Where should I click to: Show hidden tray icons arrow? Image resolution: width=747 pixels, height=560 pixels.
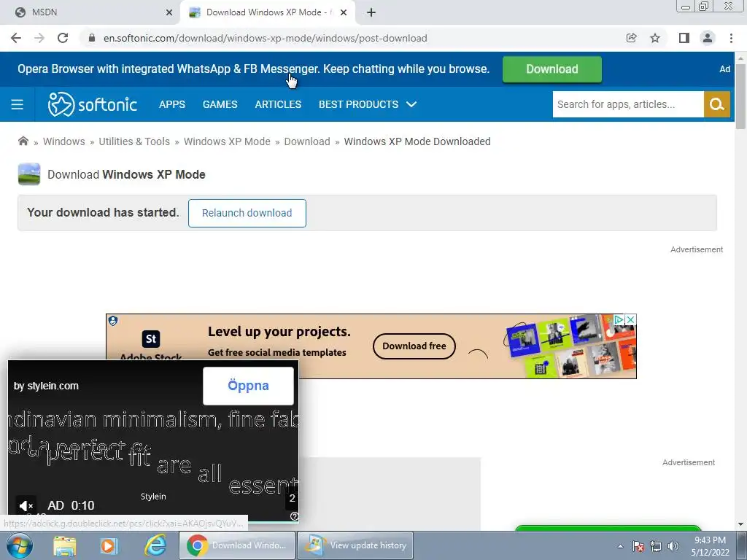[x=620, y=546]
